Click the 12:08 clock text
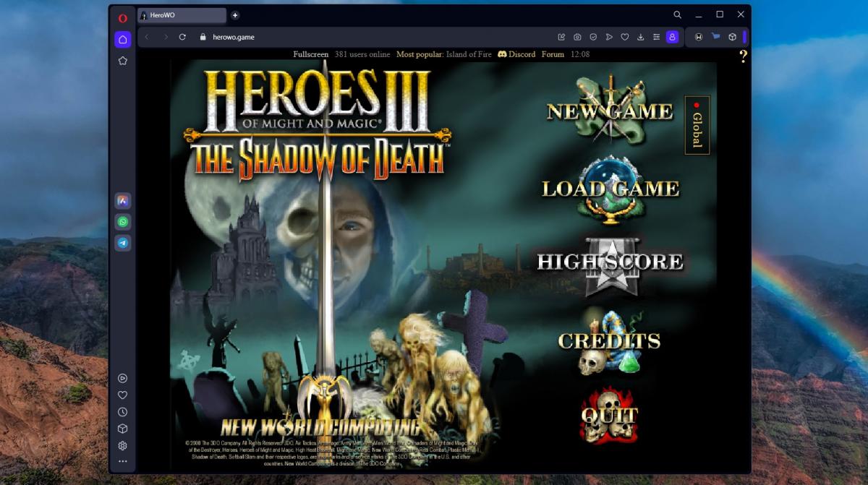Screen dimensions: 868x485 [580, 54]
